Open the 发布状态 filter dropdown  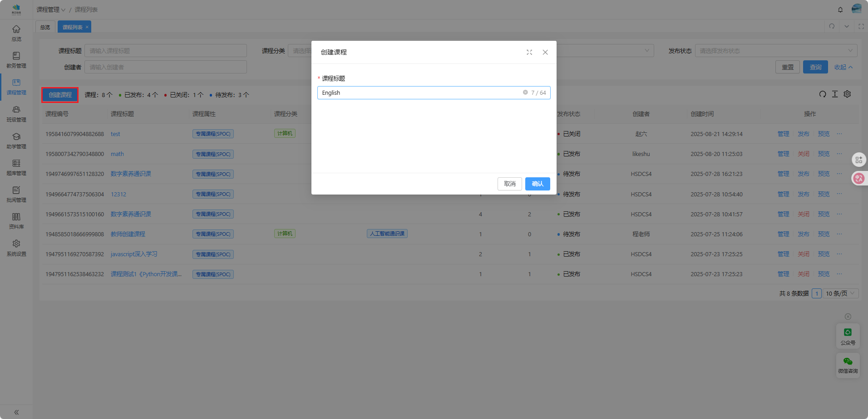[775, 51]
